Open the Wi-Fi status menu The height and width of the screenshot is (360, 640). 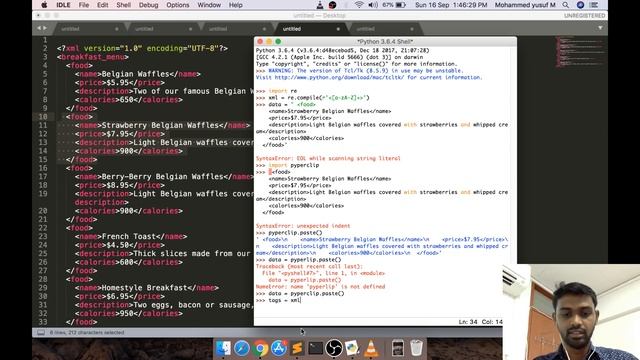pyautogui.click(x=359, y=5)
